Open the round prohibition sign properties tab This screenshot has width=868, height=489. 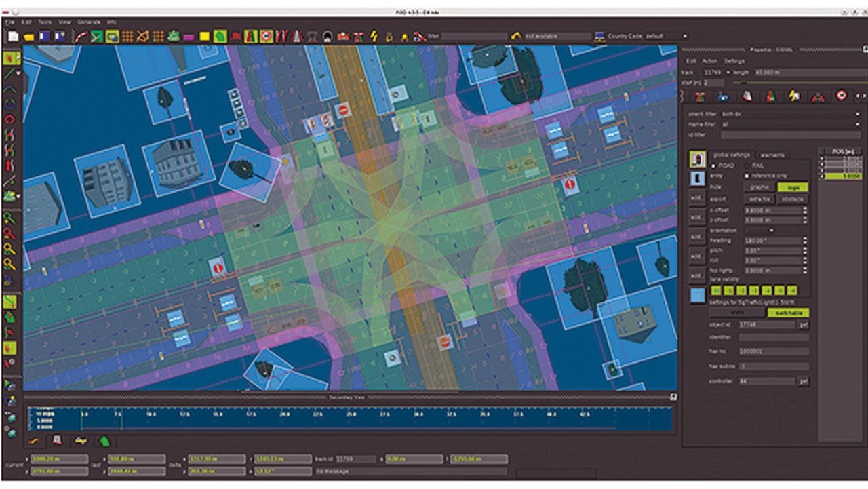pyautogui.click(x=842, y=96)
